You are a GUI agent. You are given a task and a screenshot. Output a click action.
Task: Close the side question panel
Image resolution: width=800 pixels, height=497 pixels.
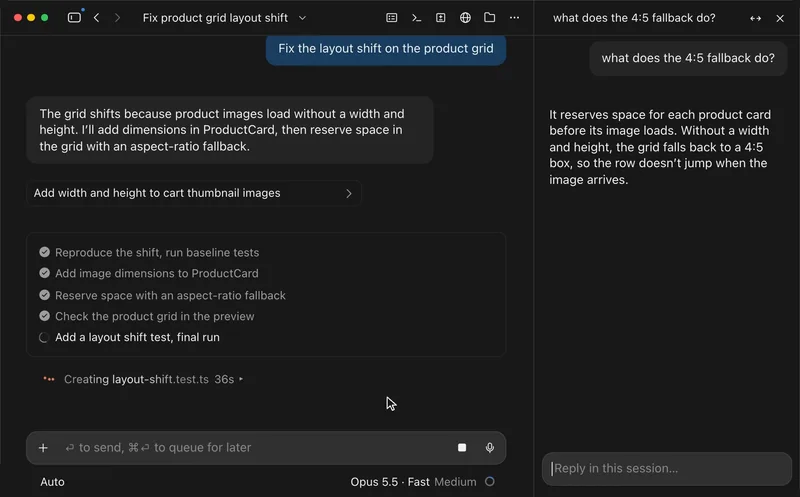point(780,18)
